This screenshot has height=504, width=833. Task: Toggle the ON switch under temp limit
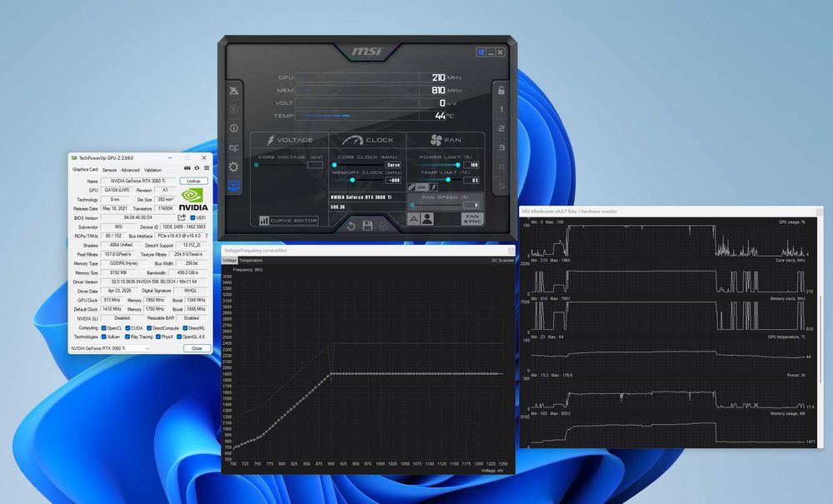(x=421, y=187)
